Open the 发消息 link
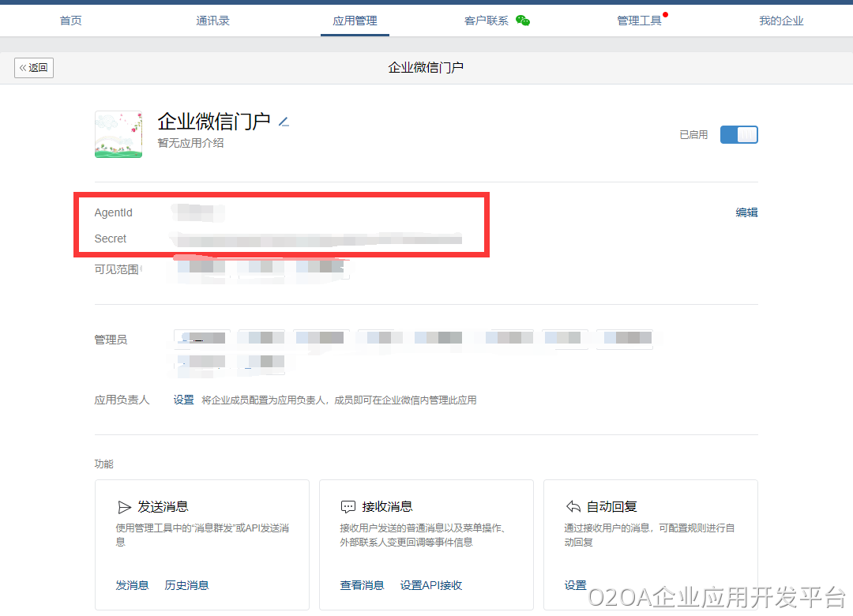 (132, 585)
